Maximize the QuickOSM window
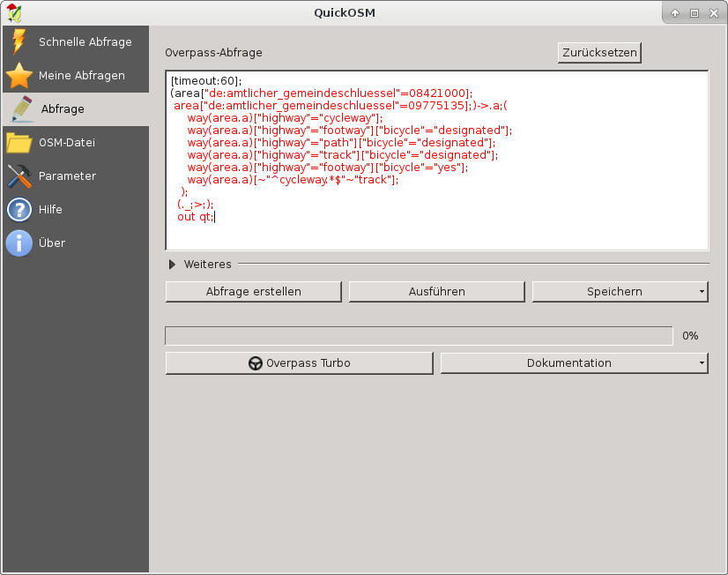728x575 pixels. tap(694, 13)
